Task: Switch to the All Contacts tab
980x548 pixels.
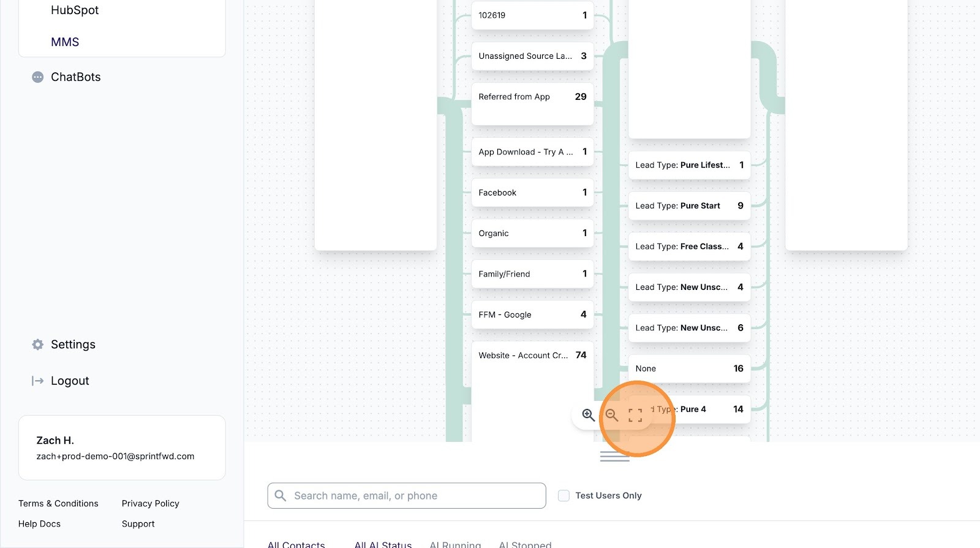Action: [296, 544]
